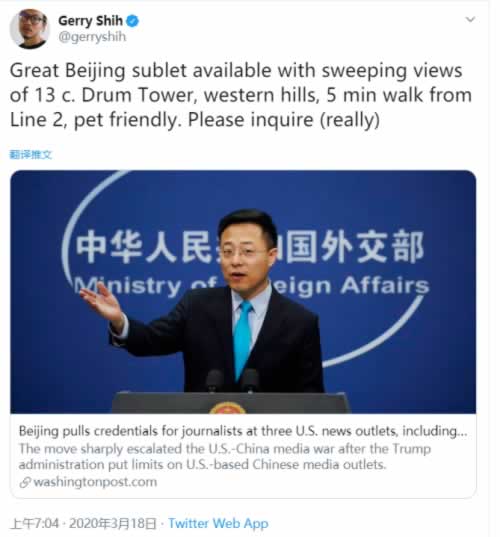Open the Gerry Shih display name
This screenshot has height=537, width=500.
[90, 21]
